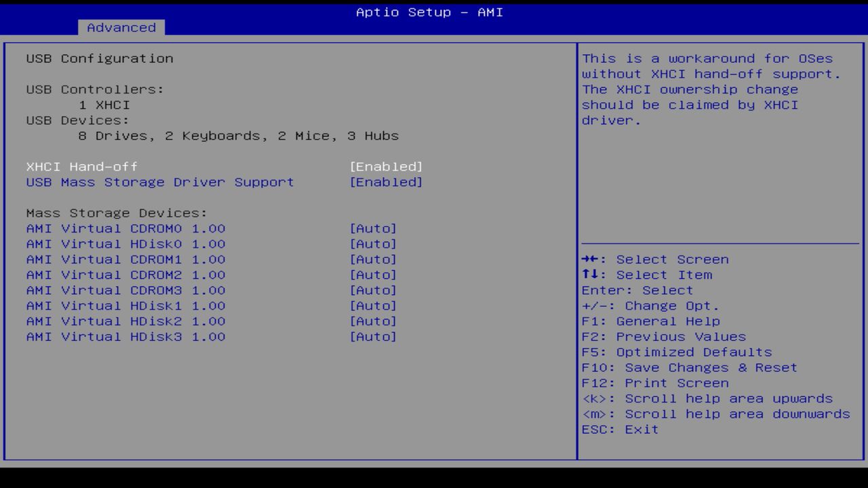Click the F1 General Help option
The height and width of the screenshot is (488, 868).
tap(651, 321)
